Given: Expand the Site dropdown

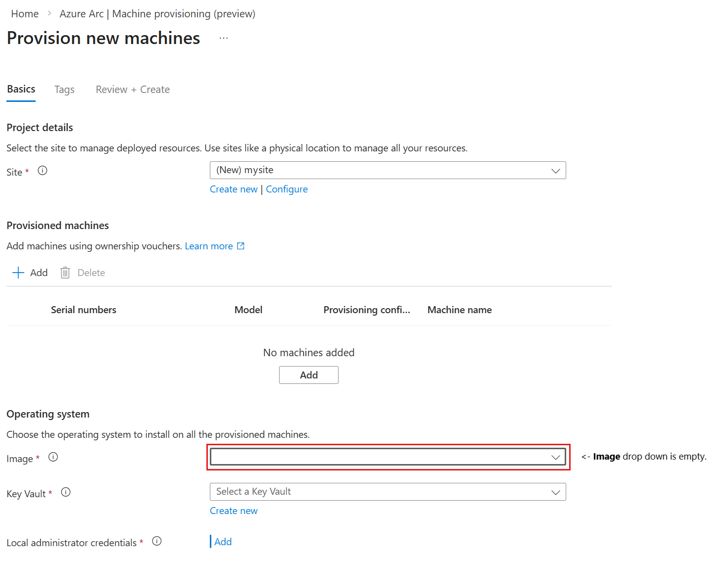Looking at the screenshot, I should click(x=388, y=170).
